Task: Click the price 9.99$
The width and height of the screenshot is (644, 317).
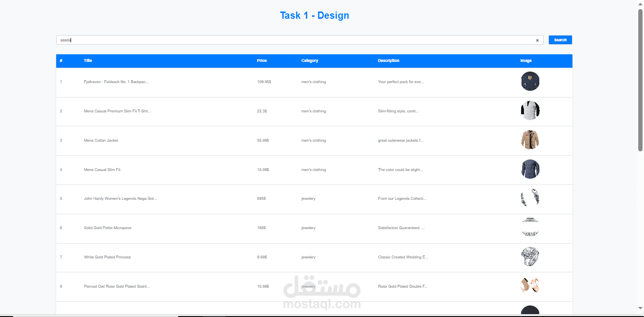Action: 262,257
